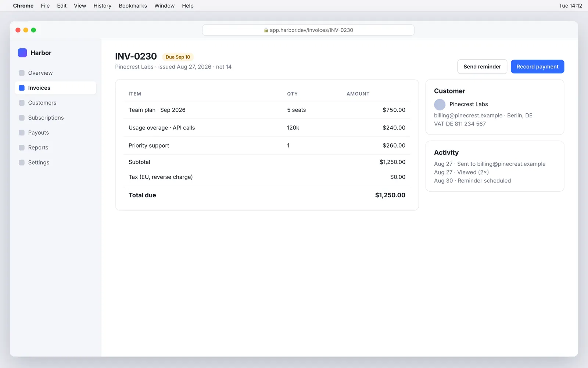Focus the app.harbor.dev URL address bar

(x=308, y=30)
